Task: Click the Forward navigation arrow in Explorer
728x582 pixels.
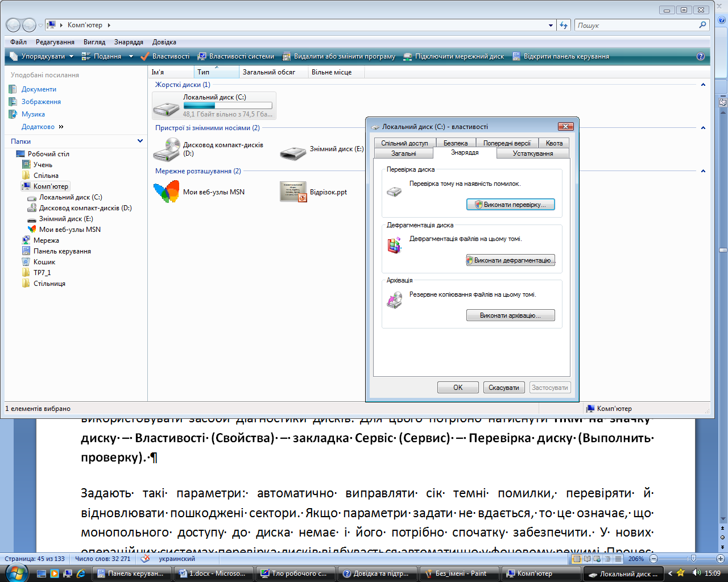Action: (29, 25)
